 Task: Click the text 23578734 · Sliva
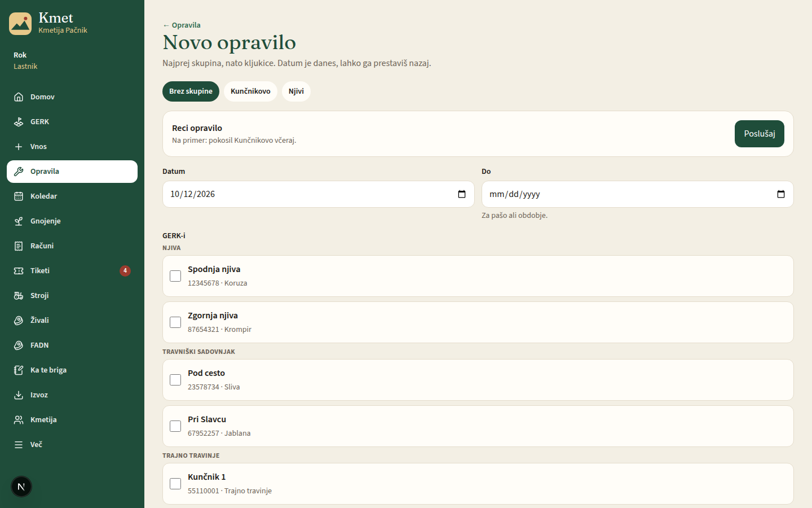(x=214, y=387)
